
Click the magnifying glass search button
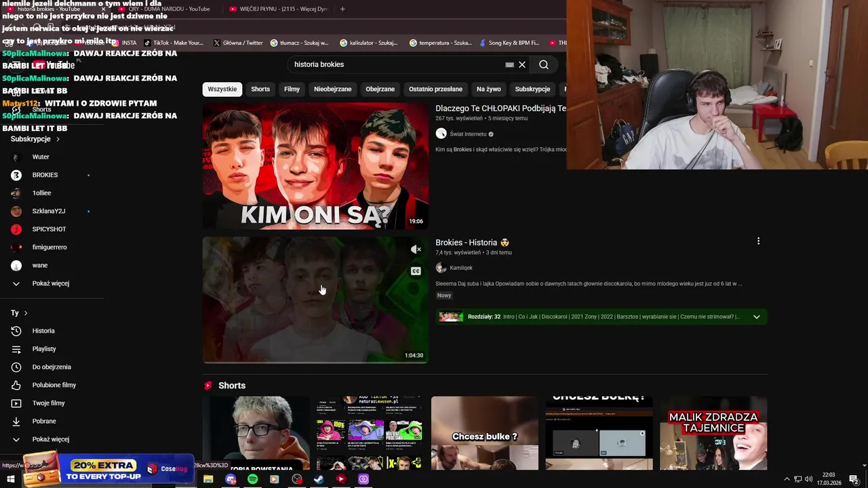[x=544, y=64]
